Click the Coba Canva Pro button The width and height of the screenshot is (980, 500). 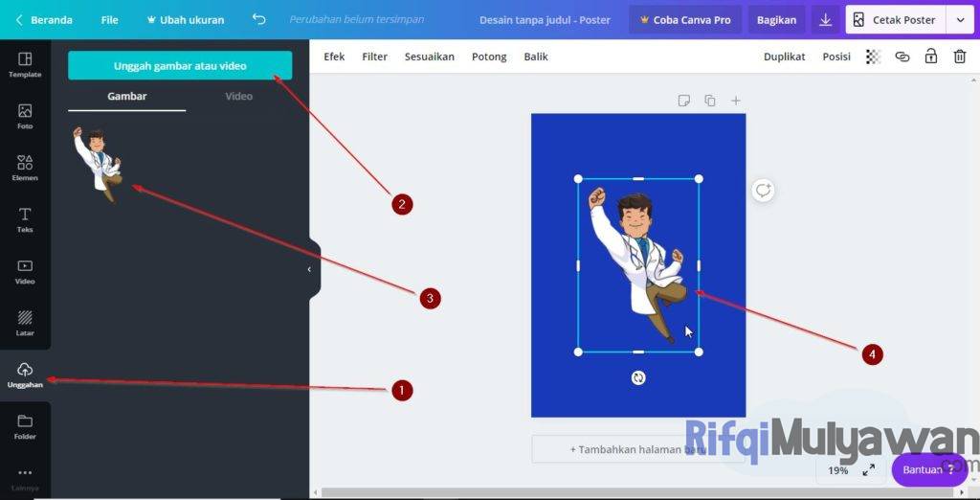pyautogui.click(x=685, y=20)
